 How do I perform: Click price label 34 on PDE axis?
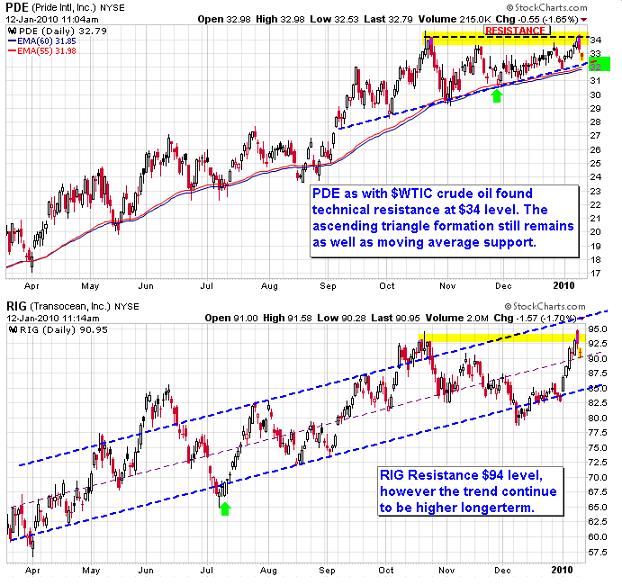tap(595, 40)
